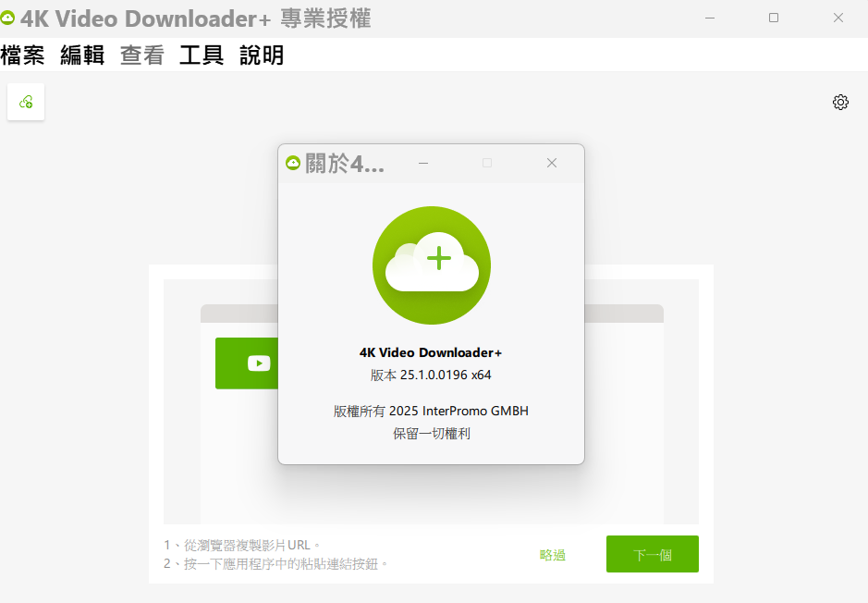Click instruction line 1、從瀏覽器複製影片 URL
Viewport: 868px width, 603px height.
(x=242, y=546)
